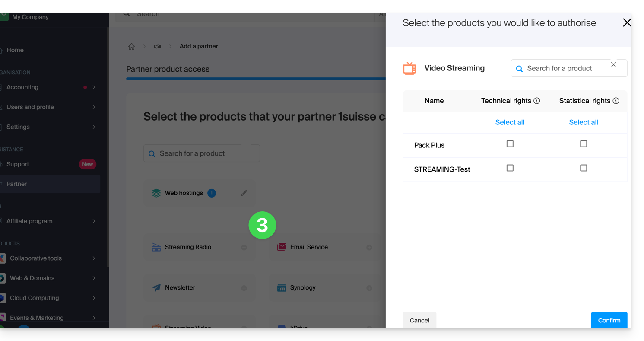Clear the product search with the X icon
The image size is (644, 341).
click(x=613, y=65)
